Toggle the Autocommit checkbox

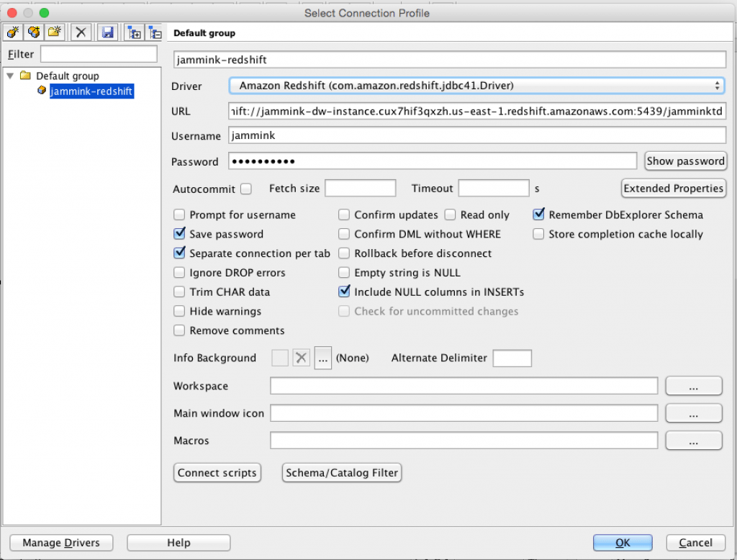click(246, 189)
